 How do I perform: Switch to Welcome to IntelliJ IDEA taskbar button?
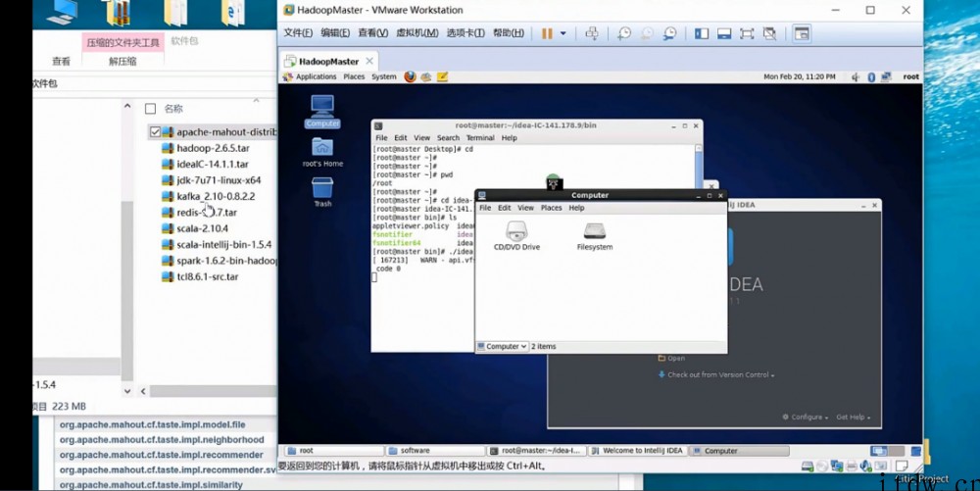pyautogui.click(x=638, y=451)
